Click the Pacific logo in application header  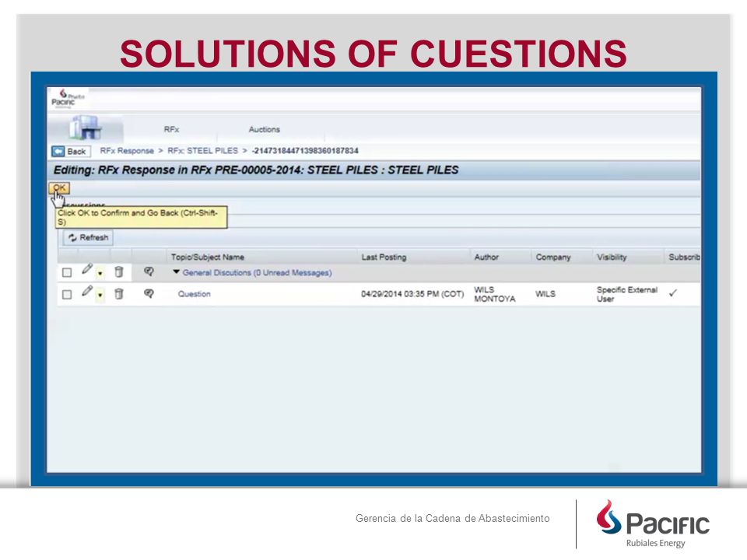68,99
